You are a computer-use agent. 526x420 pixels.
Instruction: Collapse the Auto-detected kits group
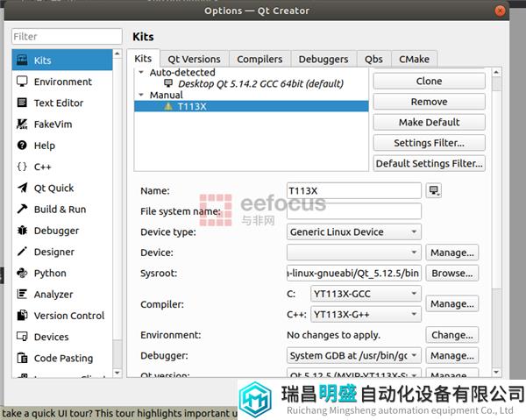[141, 72]
